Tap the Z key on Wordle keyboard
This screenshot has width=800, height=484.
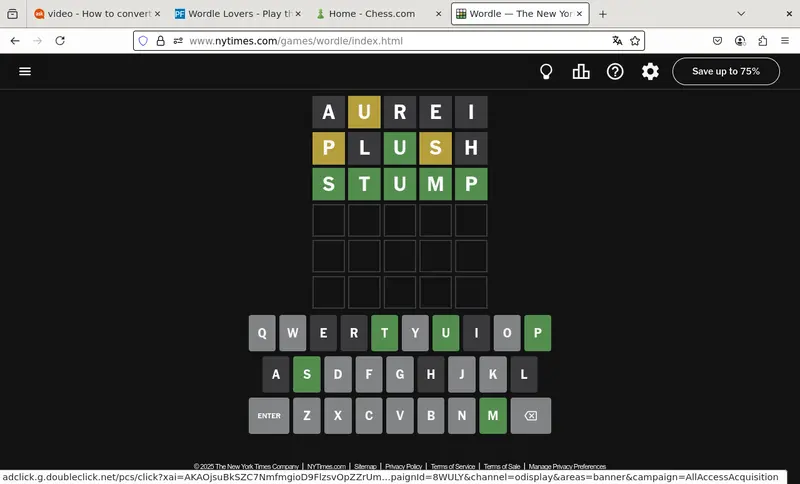tap(307, 416)
